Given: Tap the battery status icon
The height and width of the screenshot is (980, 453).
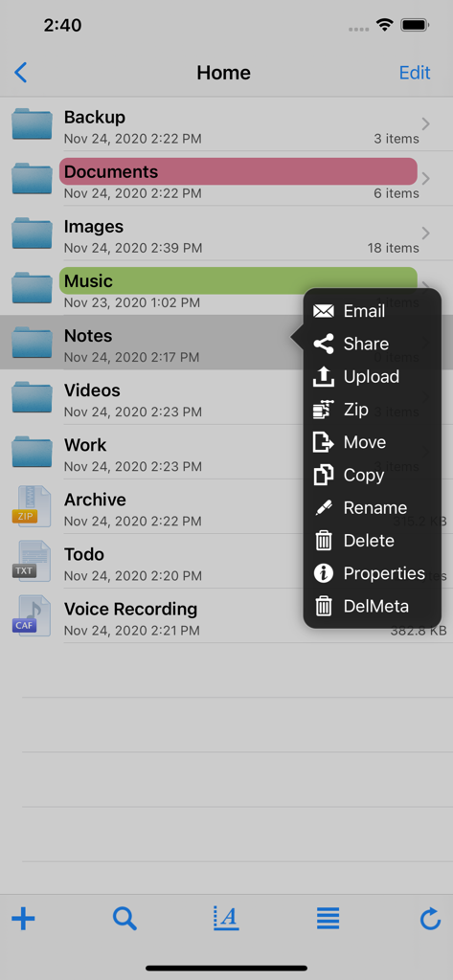Looking at the screenshot, I should point(414,25).
